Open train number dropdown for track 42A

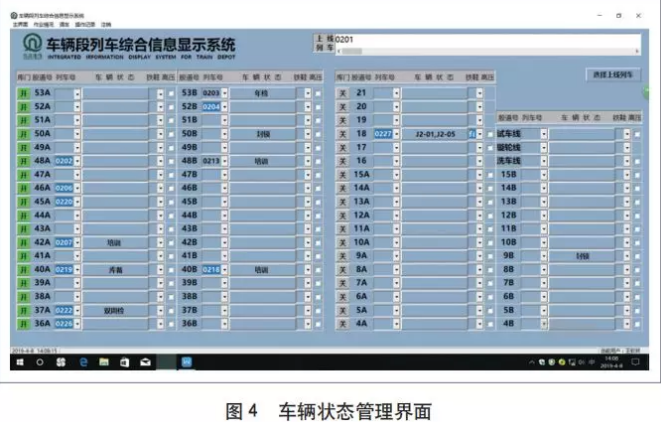tap(77, 242)
